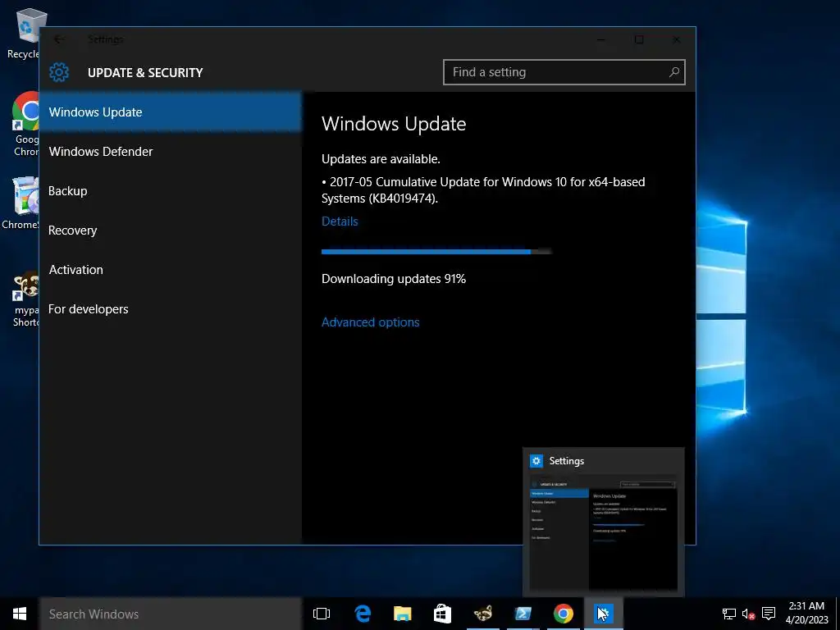Select the Settings taskbar button
Screen dimensions: 840x630
(x=603, y=614)
